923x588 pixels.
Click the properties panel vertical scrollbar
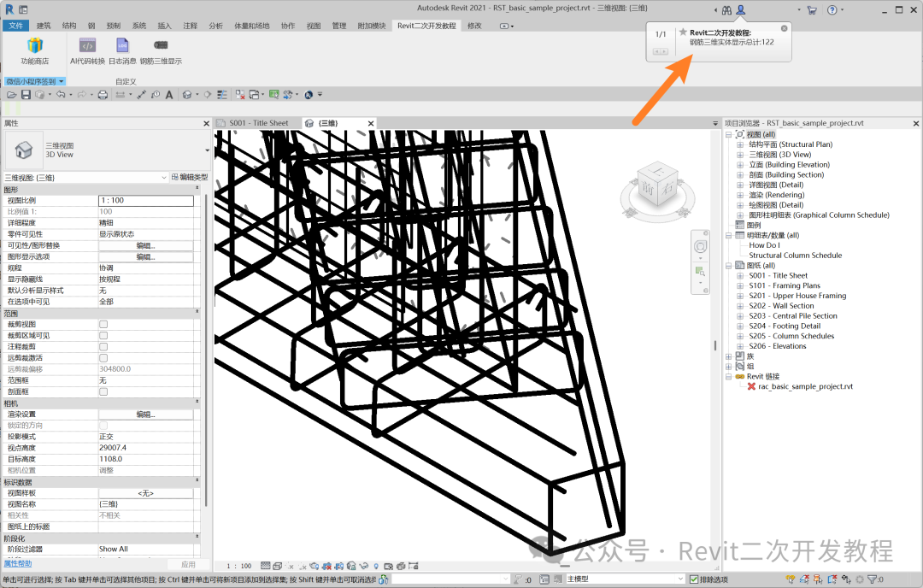click(206, 350)
